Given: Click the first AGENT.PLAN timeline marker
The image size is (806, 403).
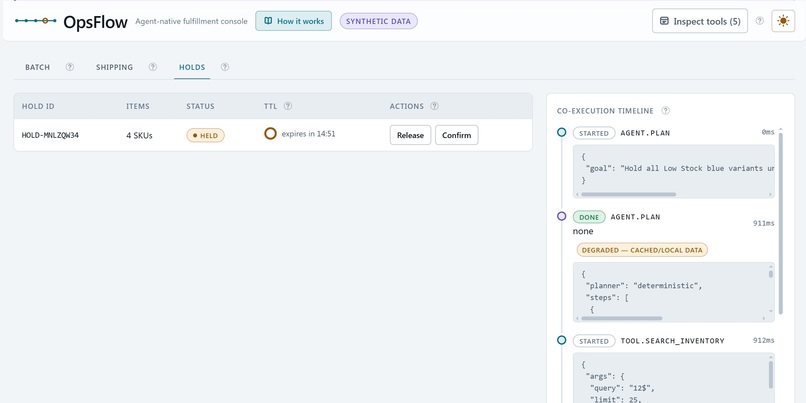Looking at the screenshot, I should point(562,133).
